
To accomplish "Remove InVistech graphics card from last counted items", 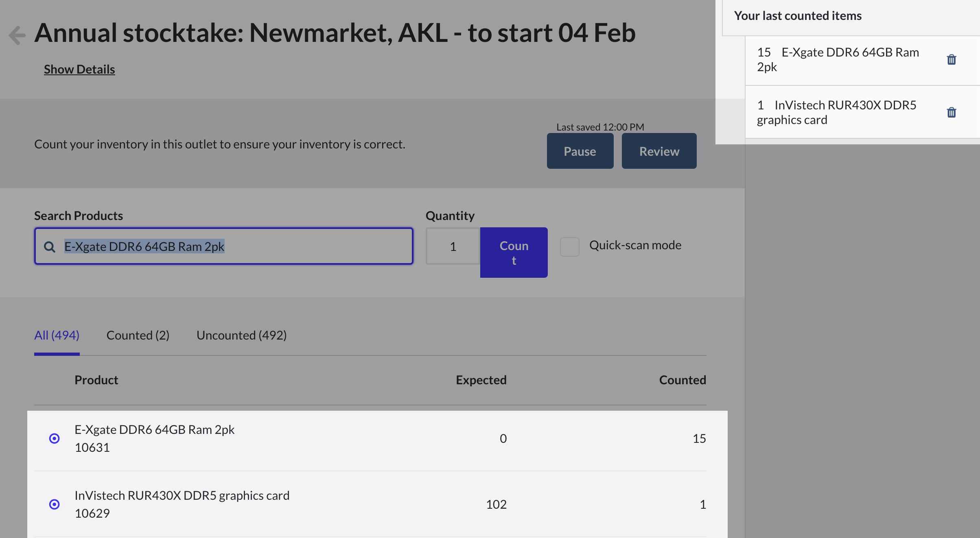I will pos(951,112).
